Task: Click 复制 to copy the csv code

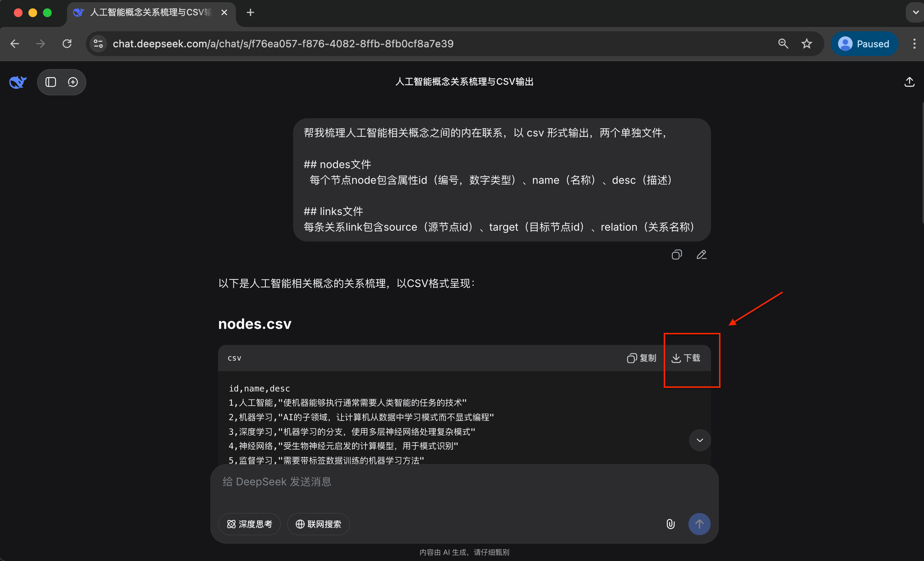Action: coord(641,358)
